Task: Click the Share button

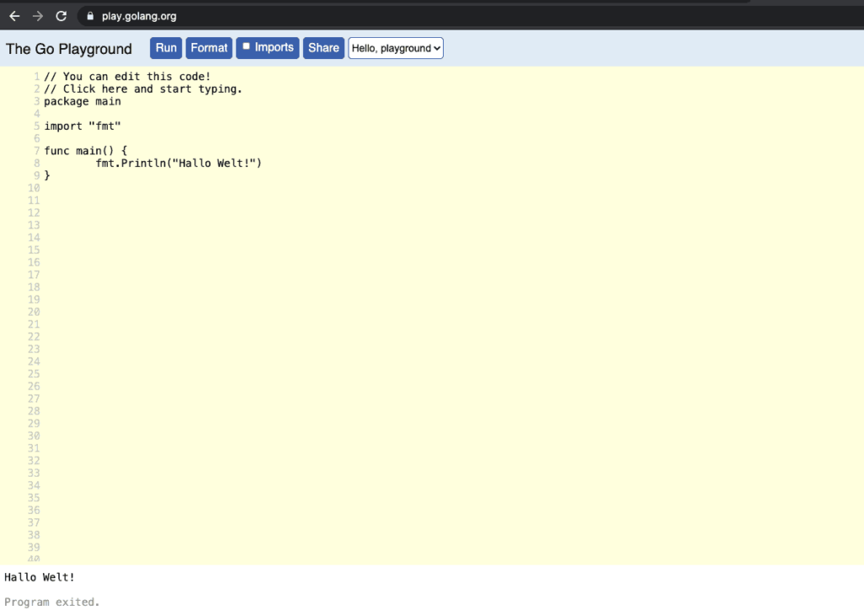Action: pos(323,48)
